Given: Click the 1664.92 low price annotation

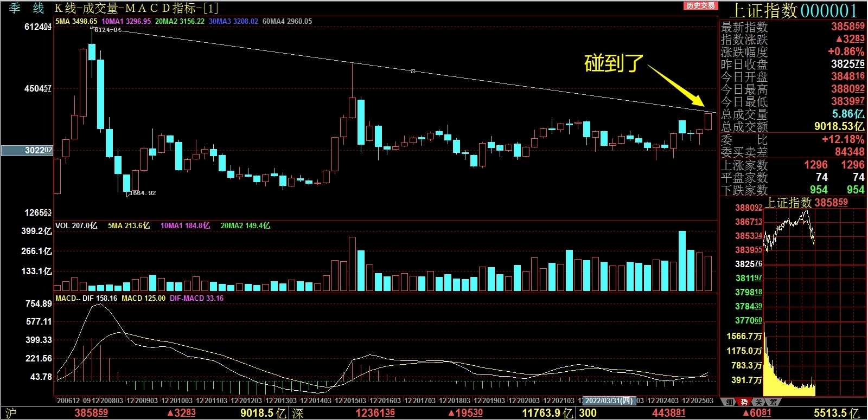Looking at the screenshot, I should point(143,193).
